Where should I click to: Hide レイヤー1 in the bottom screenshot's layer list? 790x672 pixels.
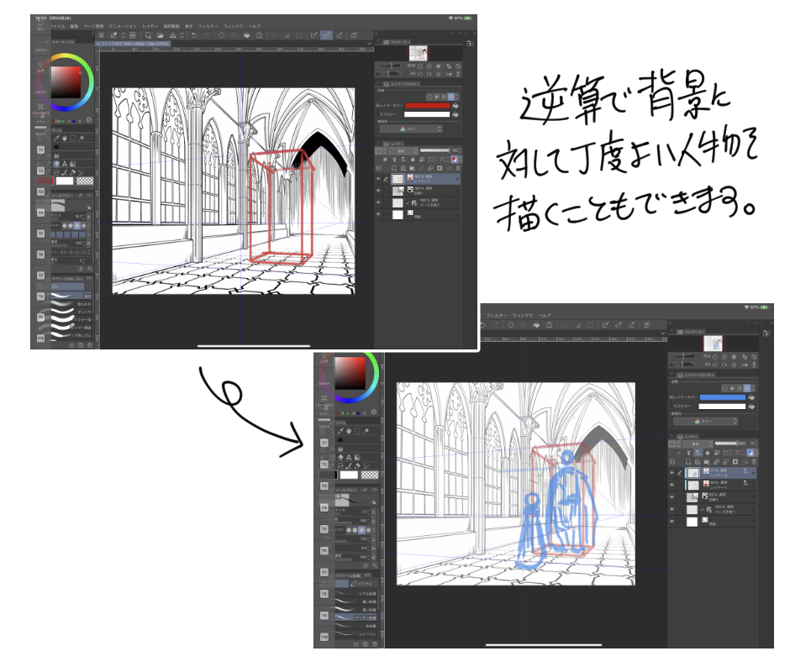pyautogui.click(x=672, y=485)
